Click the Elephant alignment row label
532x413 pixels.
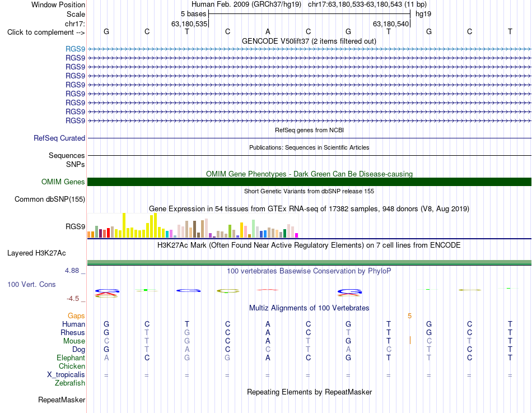coord(71,358)
